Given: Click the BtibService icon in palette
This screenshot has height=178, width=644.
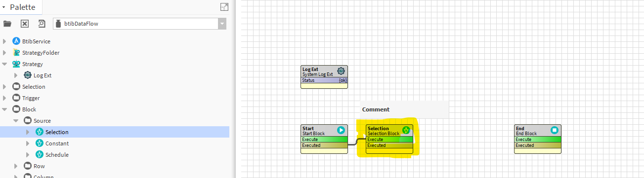Looking at the screenshot, I should [x=16, y=41].
